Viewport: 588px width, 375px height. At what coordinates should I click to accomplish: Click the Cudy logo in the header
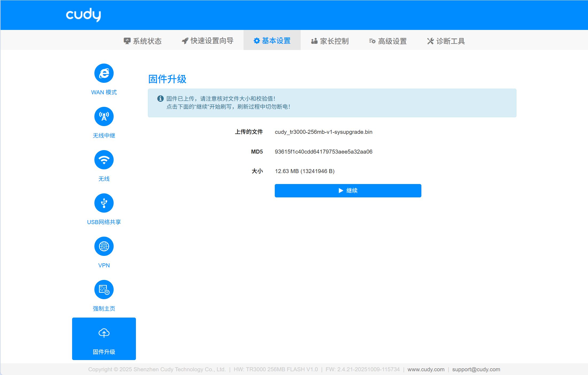(84, 15)
